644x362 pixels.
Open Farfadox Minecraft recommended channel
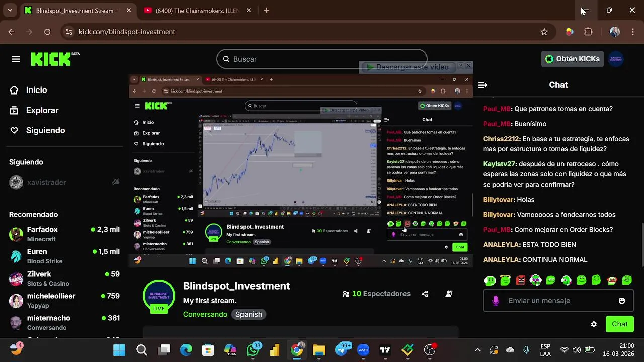pos(64,234)
